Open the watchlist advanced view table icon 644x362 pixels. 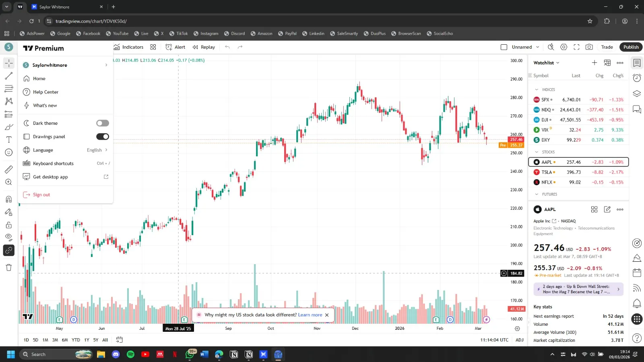607,63
